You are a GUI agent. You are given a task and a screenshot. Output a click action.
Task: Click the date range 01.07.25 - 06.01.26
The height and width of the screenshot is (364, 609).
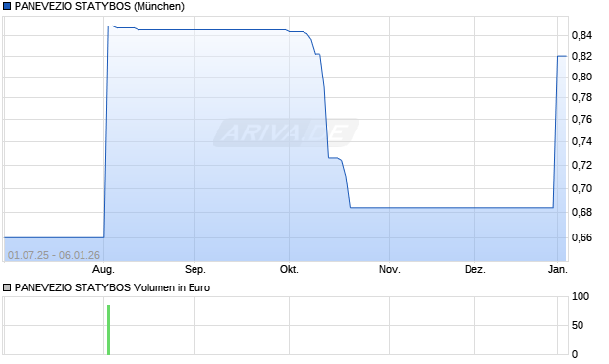[x=54, y=255]
